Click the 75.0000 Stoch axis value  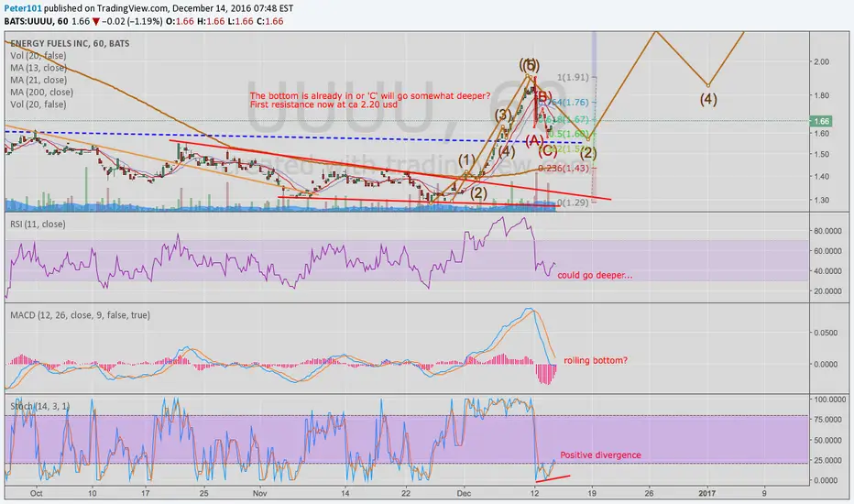[827, 420]
